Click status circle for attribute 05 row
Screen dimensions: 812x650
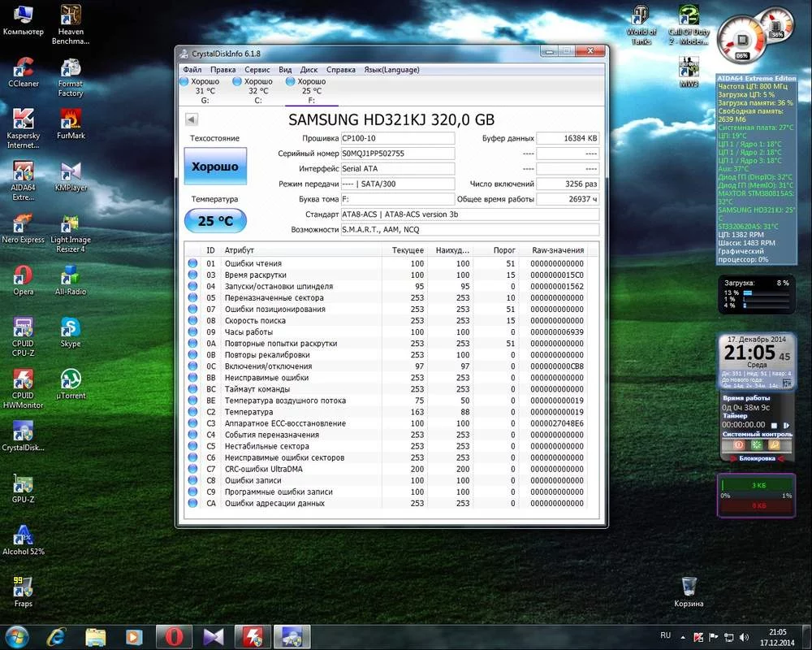[192, 298]
